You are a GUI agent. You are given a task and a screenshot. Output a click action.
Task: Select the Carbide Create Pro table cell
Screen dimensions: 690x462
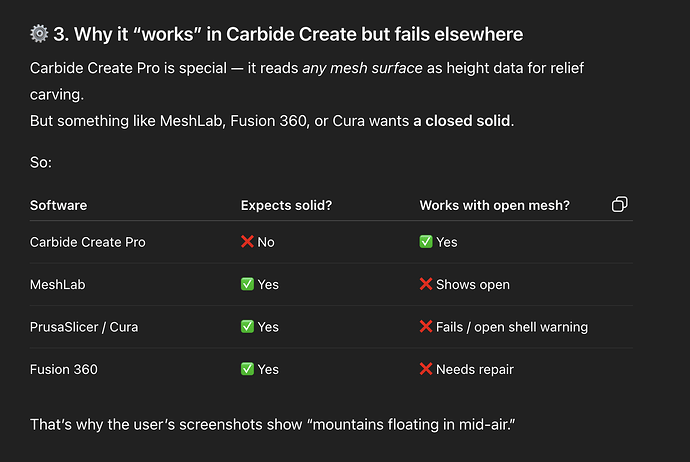[x=88, y=242]
